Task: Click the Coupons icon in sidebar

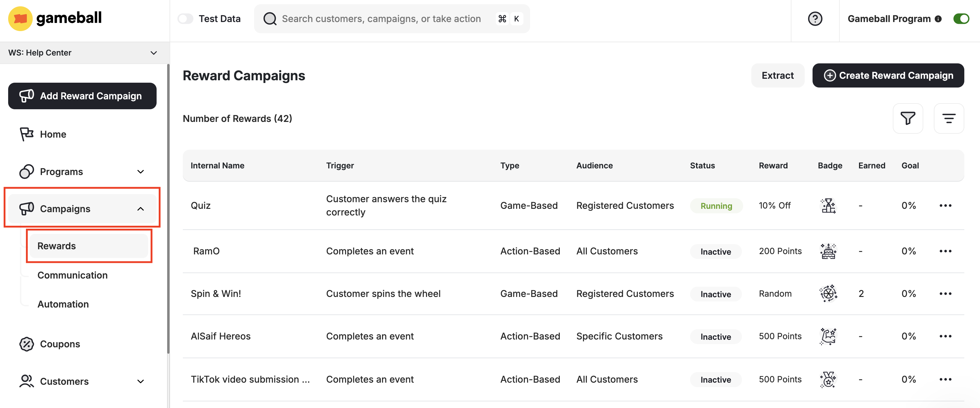Action: click(26, 344)
